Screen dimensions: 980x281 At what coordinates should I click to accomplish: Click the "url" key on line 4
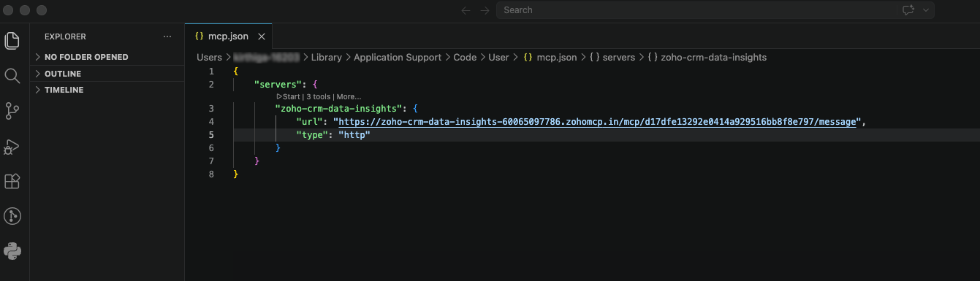[309, 122]
